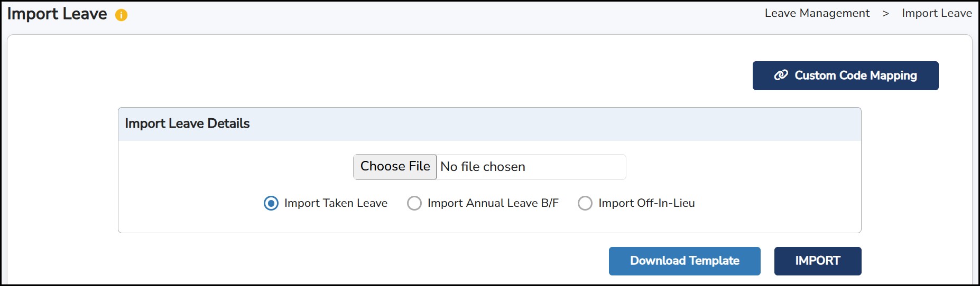The image size is (980, 286).
Task: Click the Import Leave page title
Action: 57,14
